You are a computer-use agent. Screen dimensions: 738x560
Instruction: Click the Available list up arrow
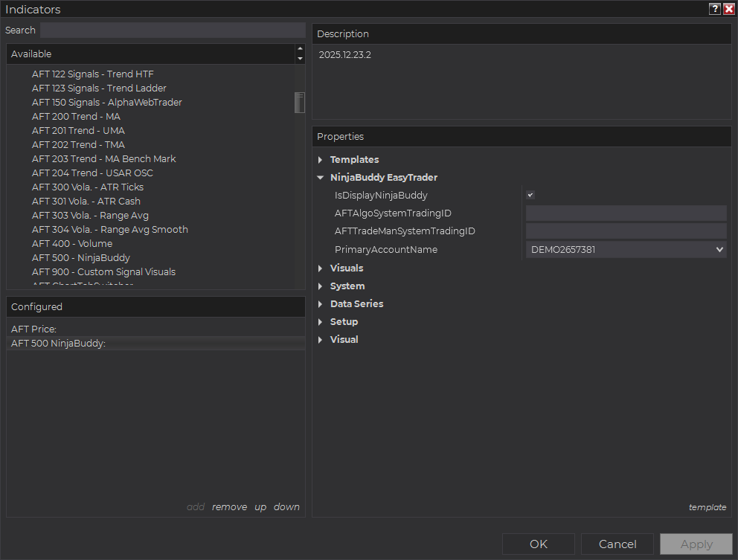[300, 49]
